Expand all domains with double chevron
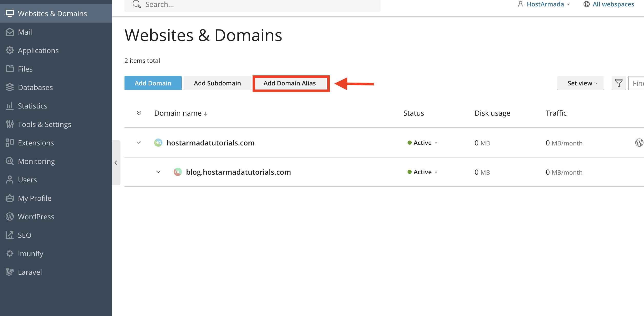 tap(139, 113)
